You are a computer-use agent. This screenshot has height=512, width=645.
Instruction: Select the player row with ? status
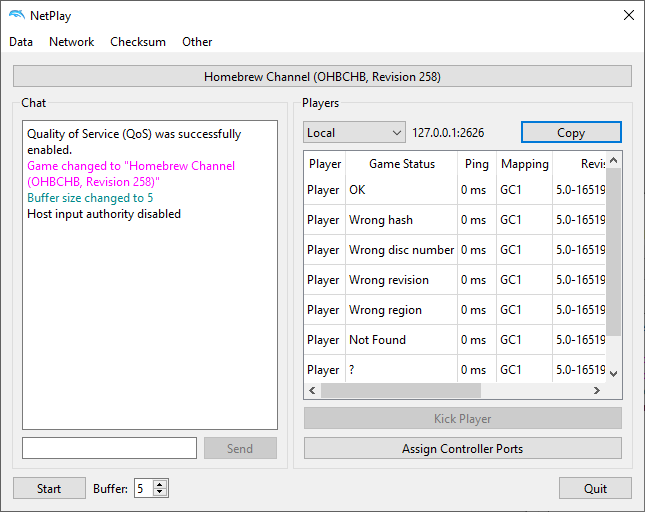(455, 369)
